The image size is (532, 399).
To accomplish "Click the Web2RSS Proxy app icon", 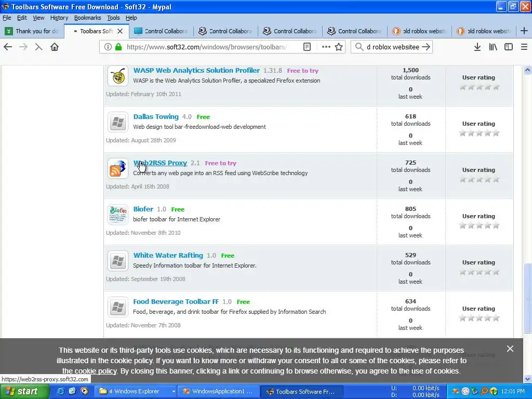I will tap(118, 168).
